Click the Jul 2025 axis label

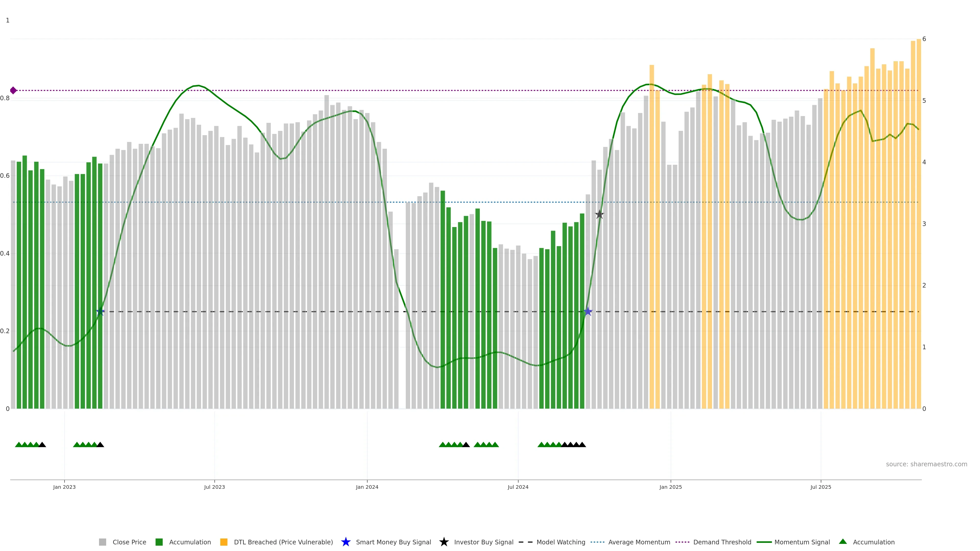820,487
